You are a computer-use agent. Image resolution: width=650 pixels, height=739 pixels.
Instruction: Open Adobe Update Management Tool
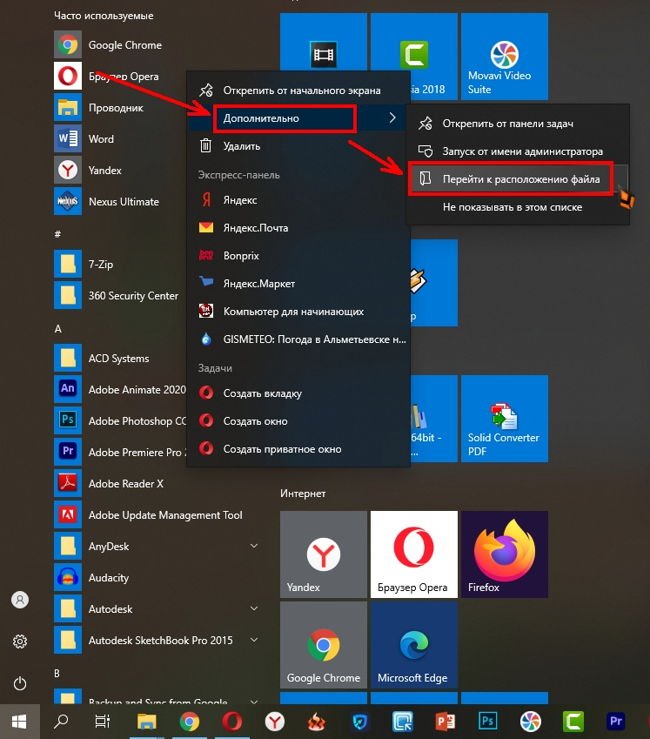[148, 515]
